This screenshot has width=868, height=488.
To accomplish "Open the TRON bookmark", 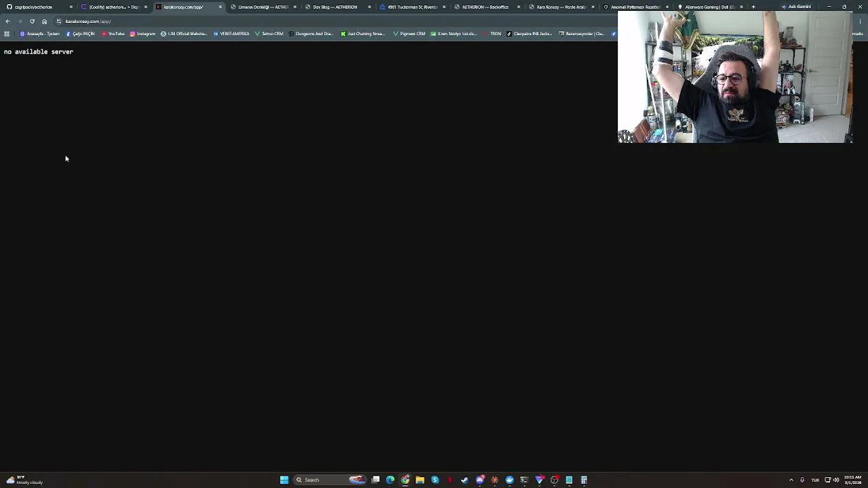I will (493, 33).
